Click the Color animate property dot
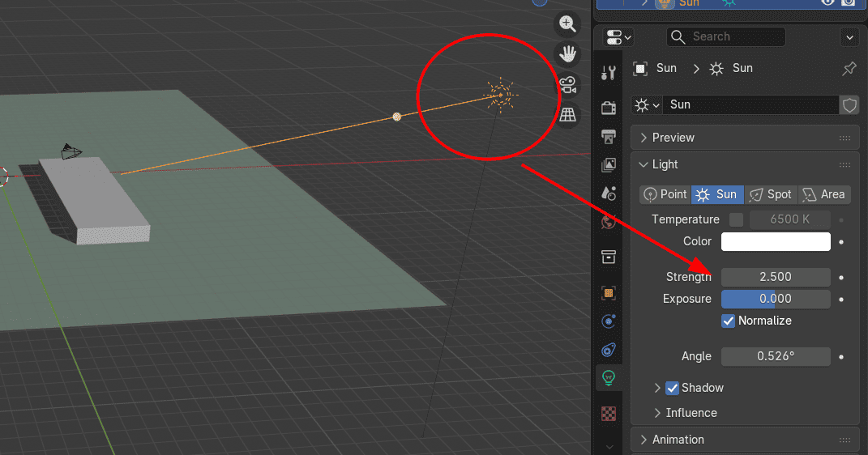The width and height of the screenshot is (868, 455). click(841, 242)
